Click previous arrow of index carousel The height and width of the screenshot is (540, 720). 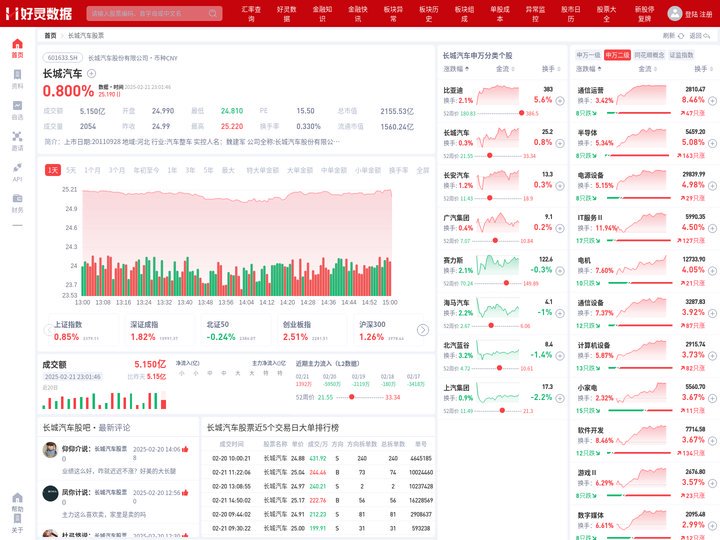pyautogui.click(x=48, y=330)
